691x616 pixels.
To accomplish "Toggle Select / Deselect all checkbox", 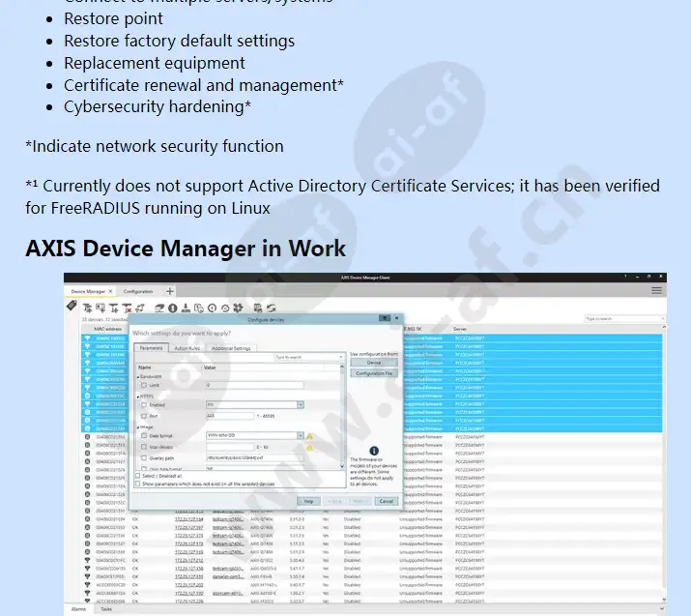I will click(x=138, y=476).
